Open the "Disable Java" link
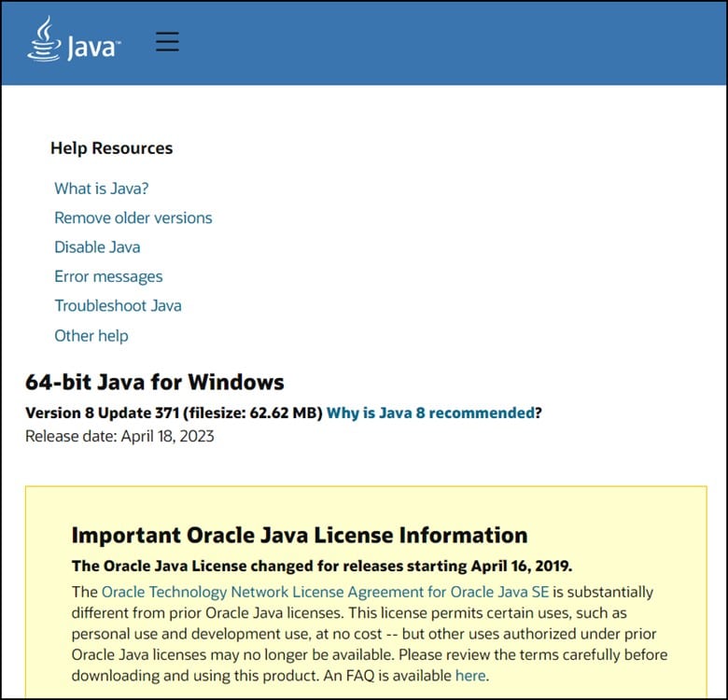The image size is (728, 700). [97, 247]
